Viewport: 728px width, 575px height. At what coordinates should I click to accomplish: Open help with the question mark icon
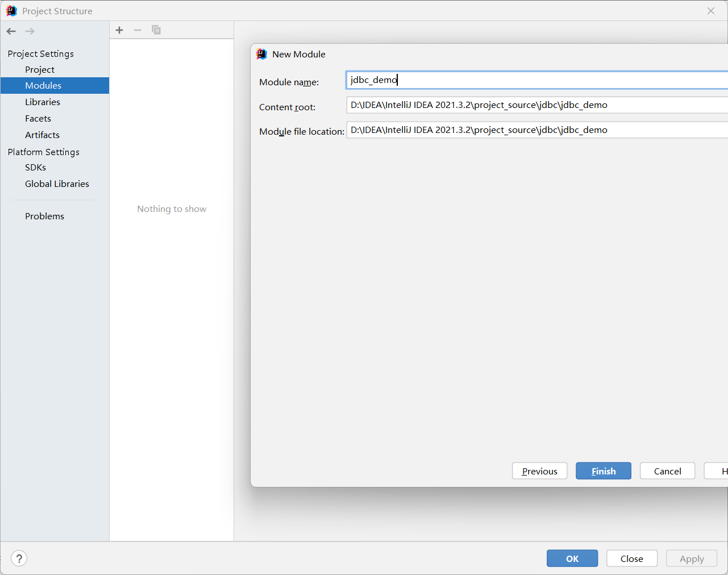pos(19,559)
